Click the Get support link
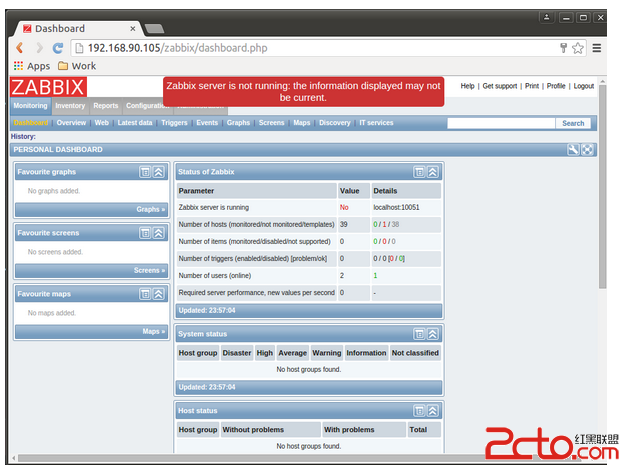 pyautogui.click(x=500, y=86)
